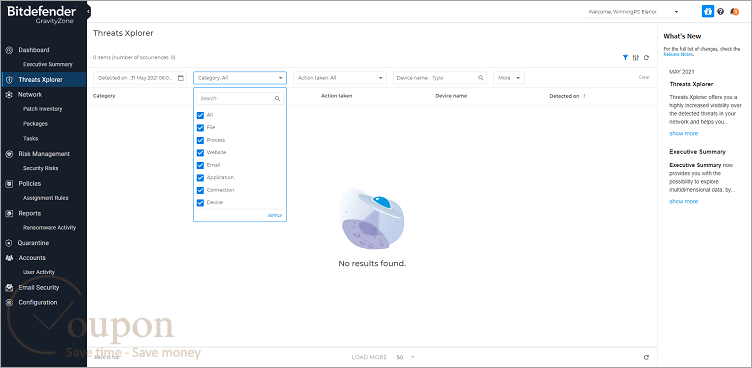
Task: Click the Network icon in sidebar
Action: coord(9,95)
